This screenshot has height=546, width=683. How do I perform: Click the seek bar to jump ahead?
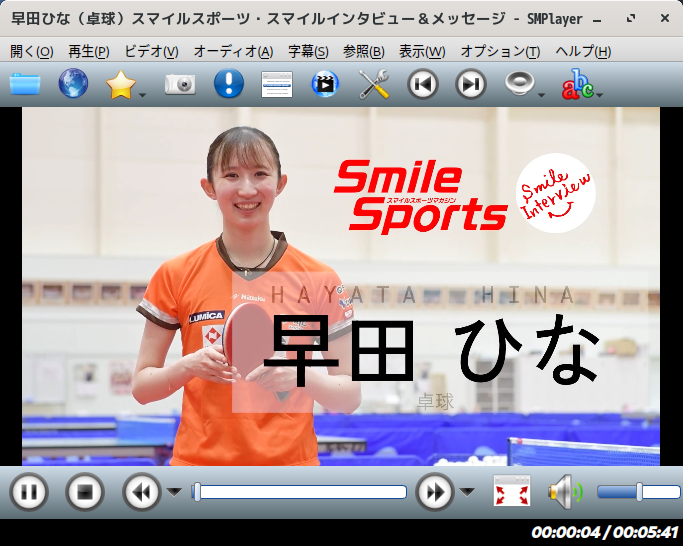pyautogui.click(x=299, y=492)
